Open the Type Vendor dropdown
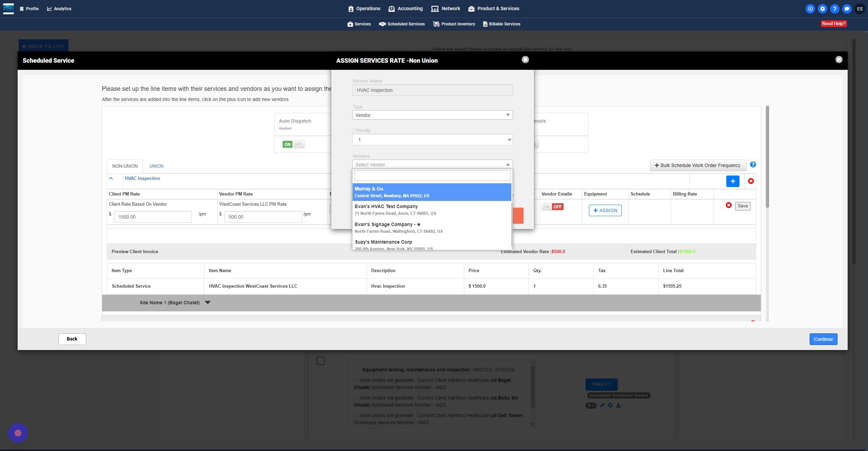 click(432, 115)
